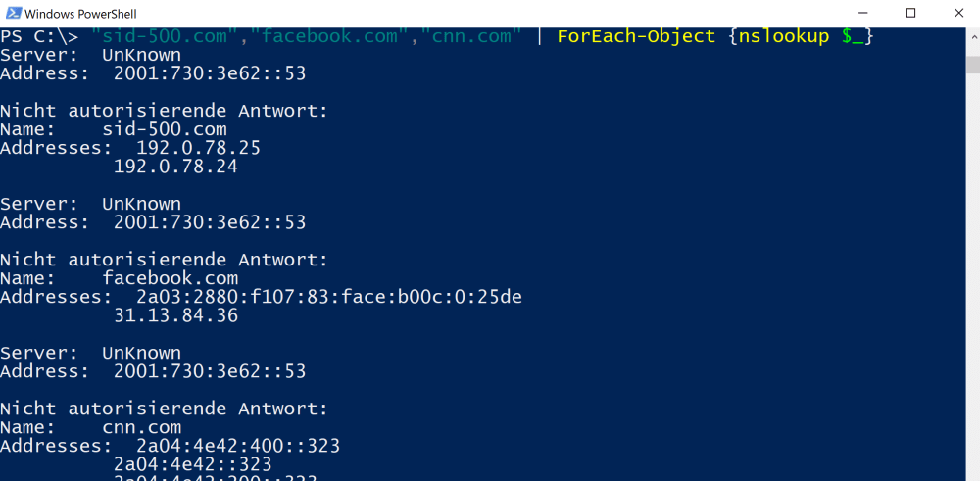
Task: Click the IP address 192.0.78.25
Action: [186, 148]
